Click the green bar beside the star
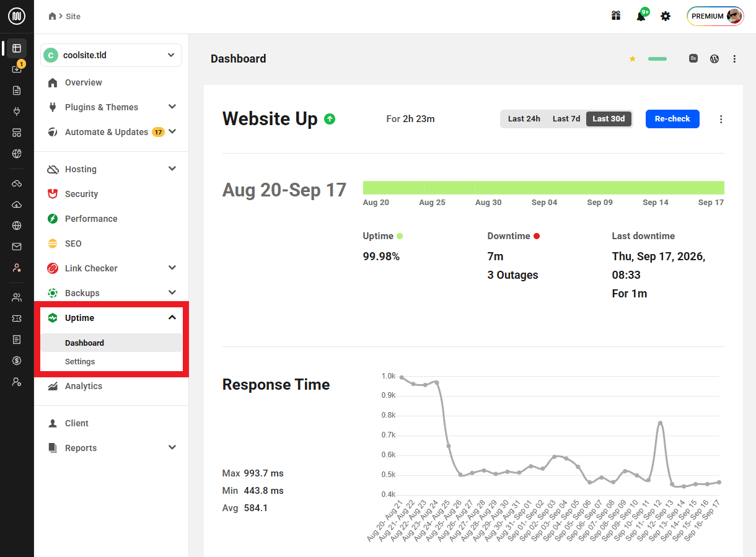The image size is (756, 557). [x=657, y=59]
